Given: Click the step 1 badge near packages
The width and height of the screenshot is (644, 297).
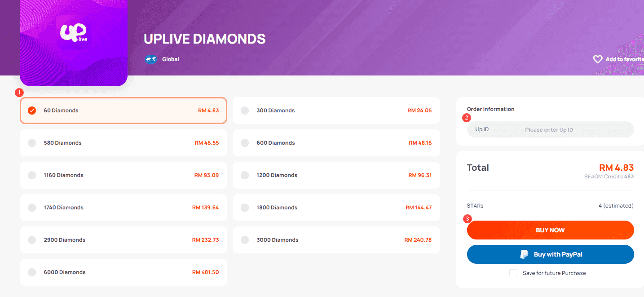Looking at the screenshot, I should point(19,92).
